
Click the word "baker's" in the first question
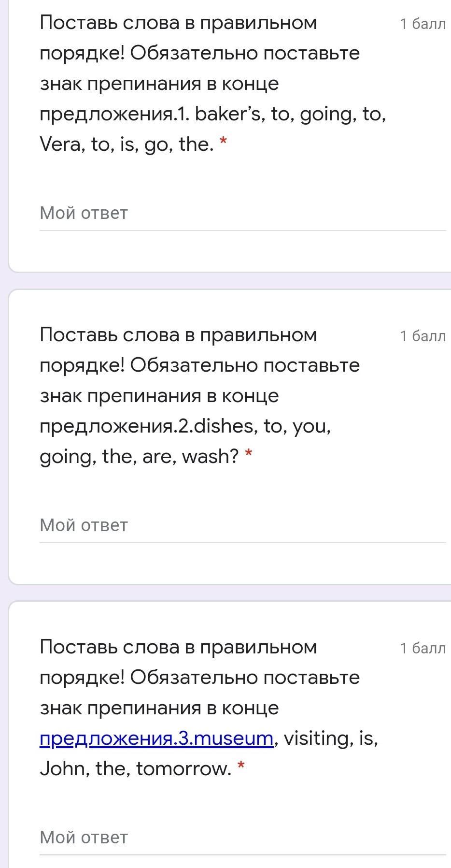(227, 114)
